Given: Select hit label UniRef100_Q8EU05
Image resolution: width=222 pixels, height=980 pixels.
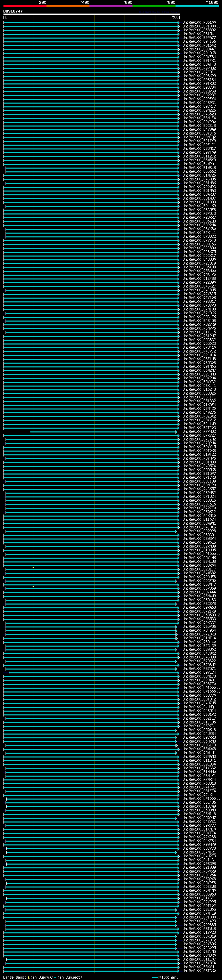Looking at the screenshot, I should [x=199, y=910].
